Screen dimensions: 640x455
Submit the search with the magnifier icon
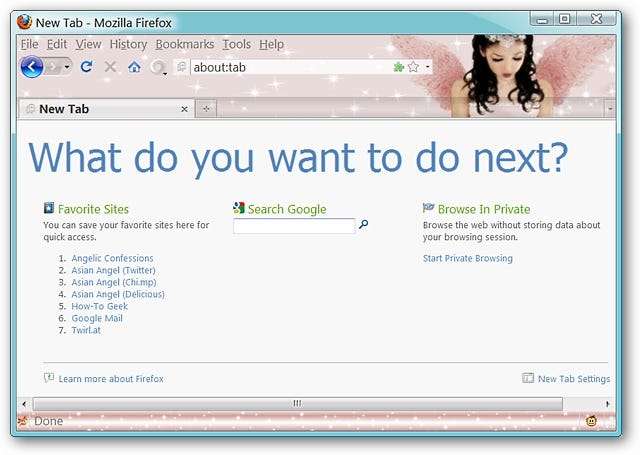pyautogui.click(x=363, y=224)
